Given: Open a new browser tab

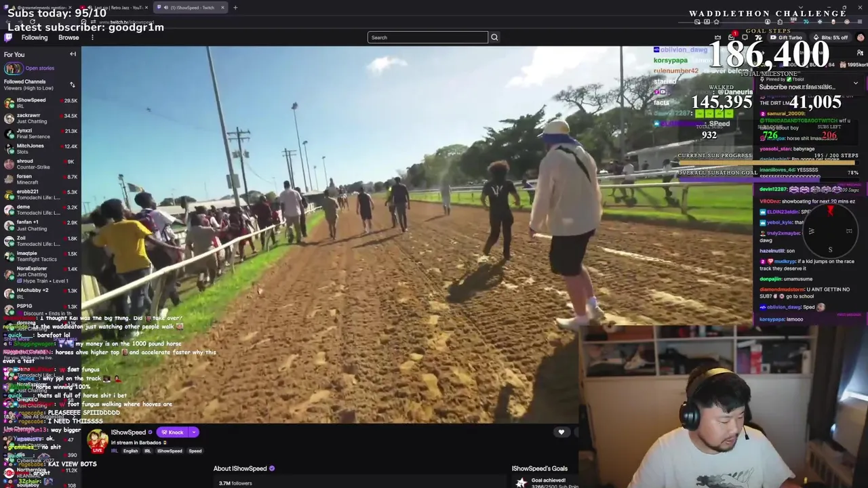Looking at the screenshot, I should pos(235,7).
